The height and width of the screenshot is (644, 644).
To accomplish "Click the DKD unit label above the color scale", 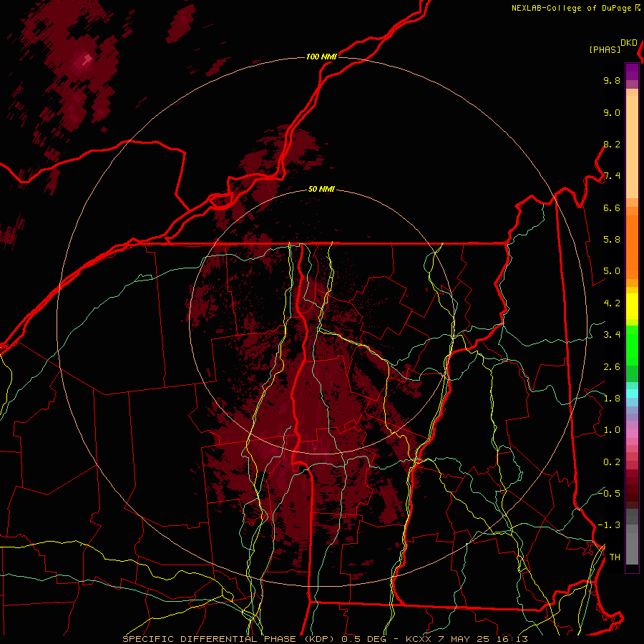I will click(629, 43).
